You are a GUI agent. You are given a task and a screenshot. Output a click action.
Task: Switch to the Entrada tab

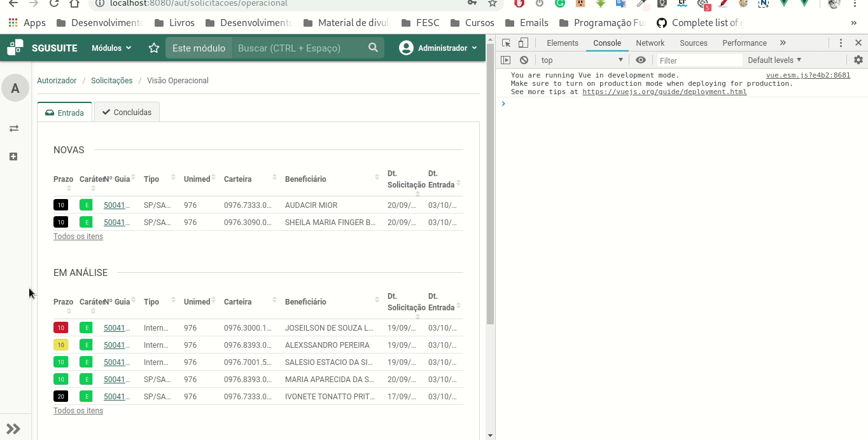pyautogui.click(x=64, y=112)
